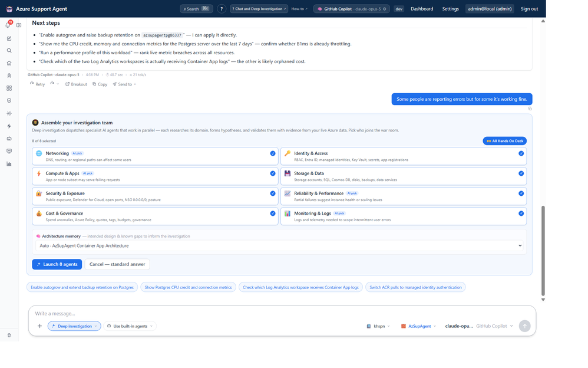Click Sign out in the header
The width and height of the screenshot is (588, 368).
pos(529,9)
